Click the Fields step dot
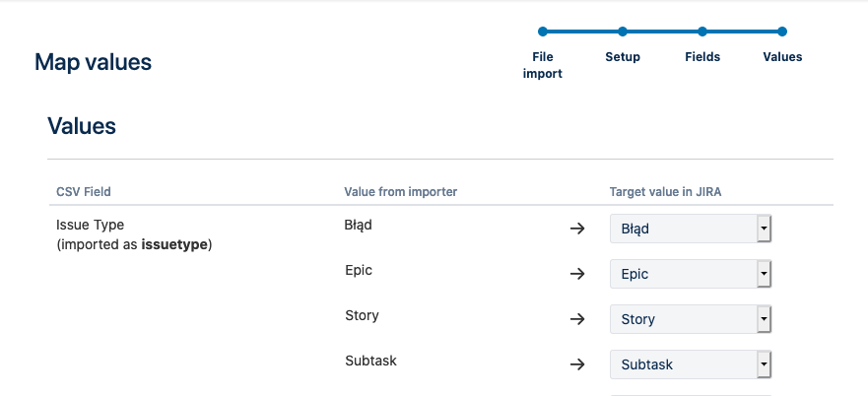868x396 pixels. click(701, 32)
